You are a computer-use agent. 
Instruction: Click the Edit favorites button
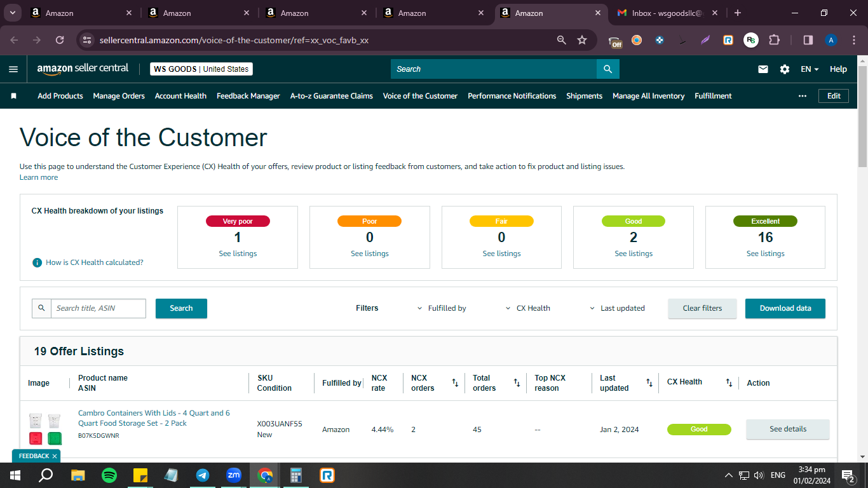tap(834, 96)
